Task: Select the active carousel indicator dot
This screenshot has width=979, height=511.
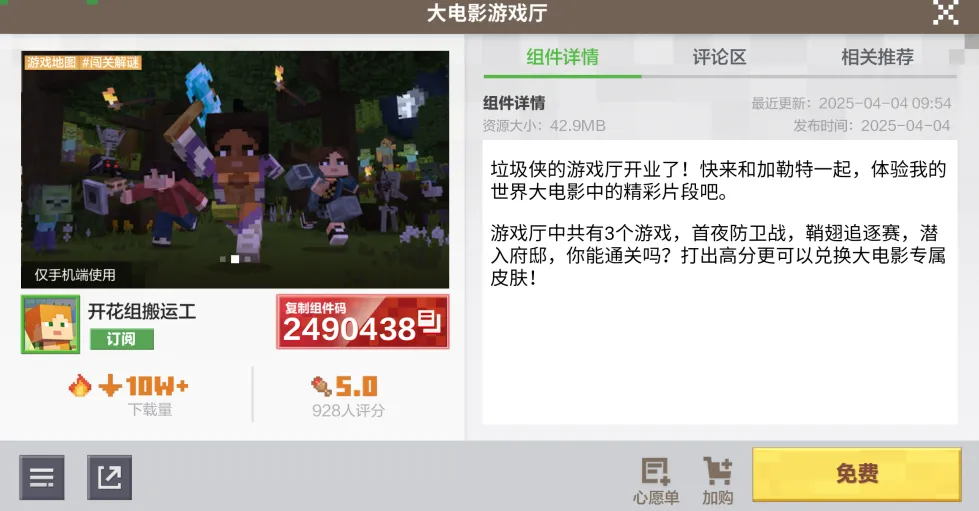Action: point(235,259)
